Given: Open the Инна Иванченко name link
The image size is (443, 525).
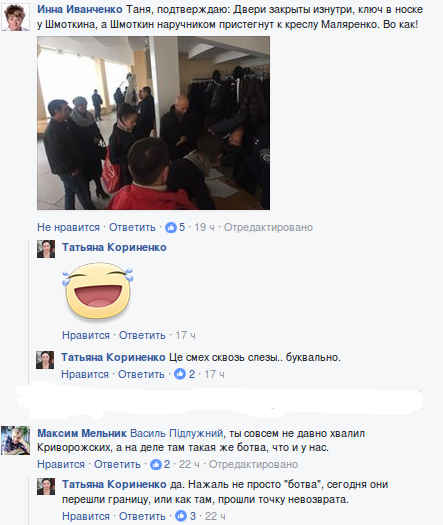Looking at the screenshot, I should click(80, 10).
